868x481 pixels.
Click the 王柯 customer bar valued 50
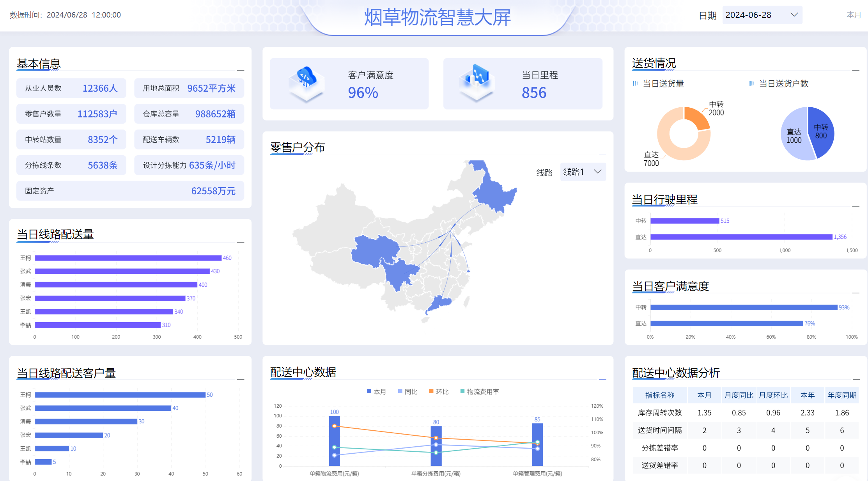(x=120, y=395)
